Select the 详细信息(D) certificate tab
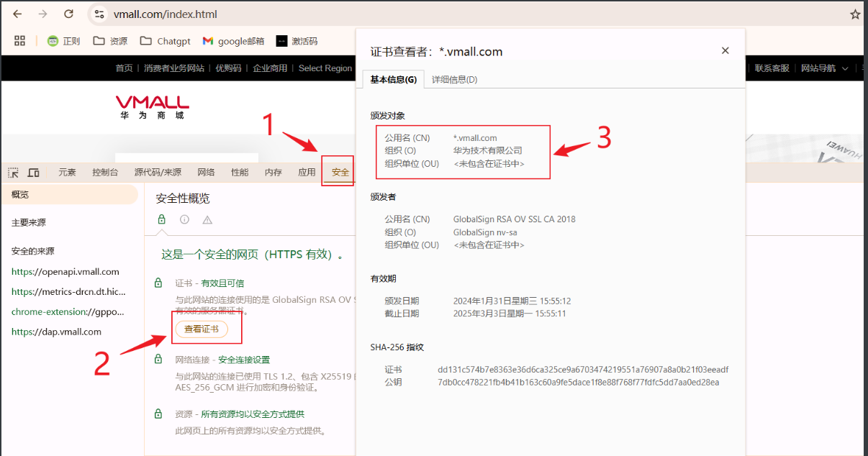Image resolution: width=868 pixels, height=456 pixels. [455, 79]
